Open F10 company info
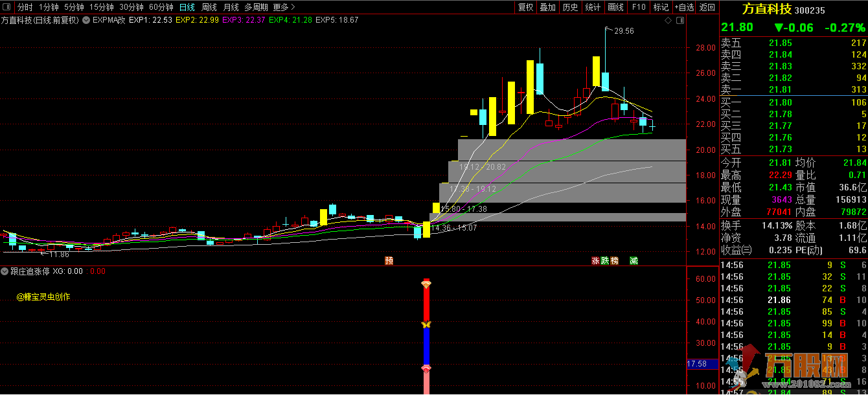 [639, 7]
